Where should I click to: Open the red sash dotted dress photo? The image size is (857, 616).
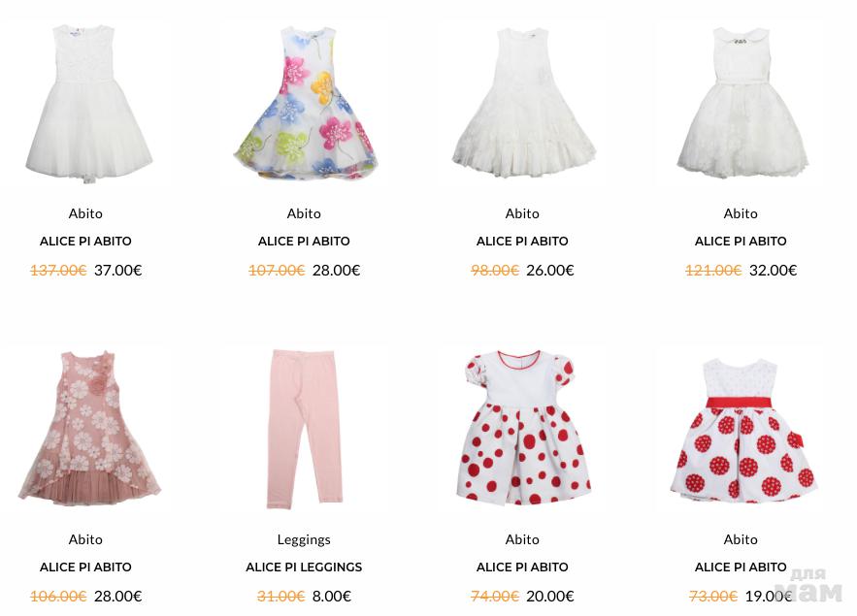[x=742, y=430]
